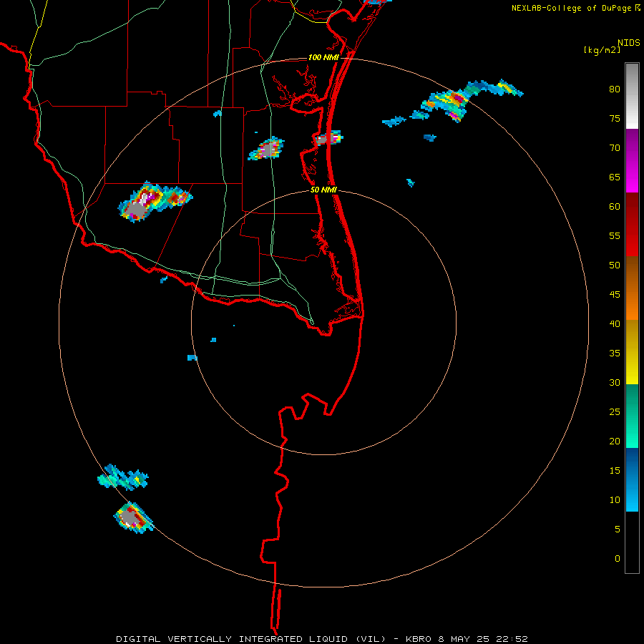This screenshot has height=644, width=644.
Task: Pick the purple-magenta segment of the color bar
Action: pos(632,160)
